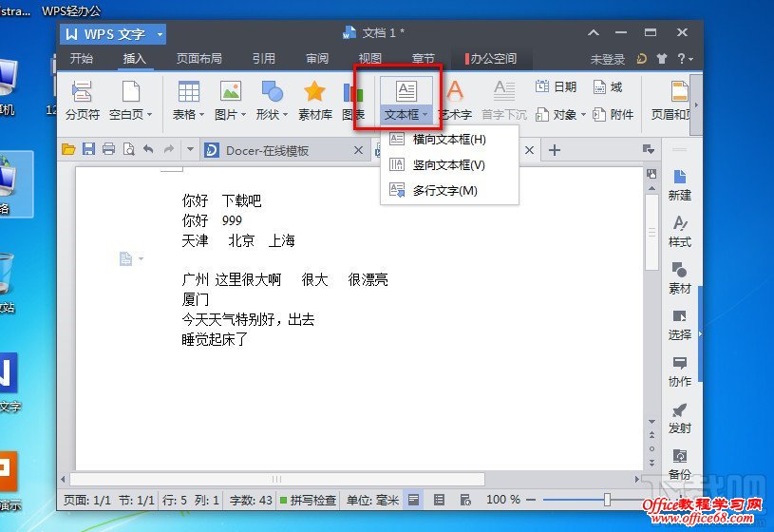Image resolution: width=774 pixels, height=532 pixels.
Task: Click the save icon in quick toolbar
Action: click(x=88, y=149)
